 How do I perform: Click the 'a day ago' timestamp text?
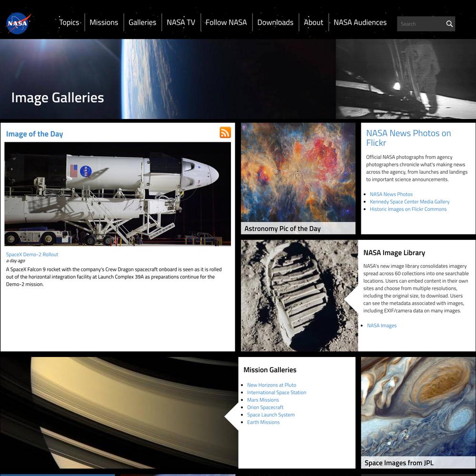point(16,261)
